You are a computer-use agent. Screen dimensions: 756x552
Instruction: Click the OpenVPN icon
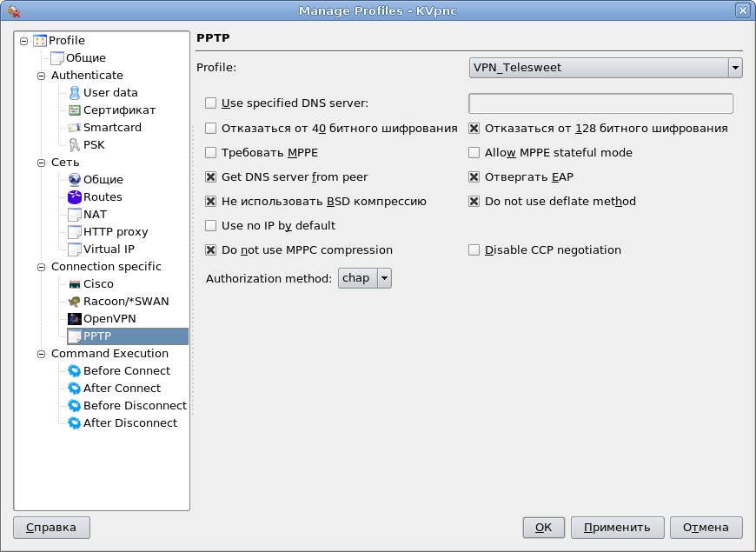75,319
